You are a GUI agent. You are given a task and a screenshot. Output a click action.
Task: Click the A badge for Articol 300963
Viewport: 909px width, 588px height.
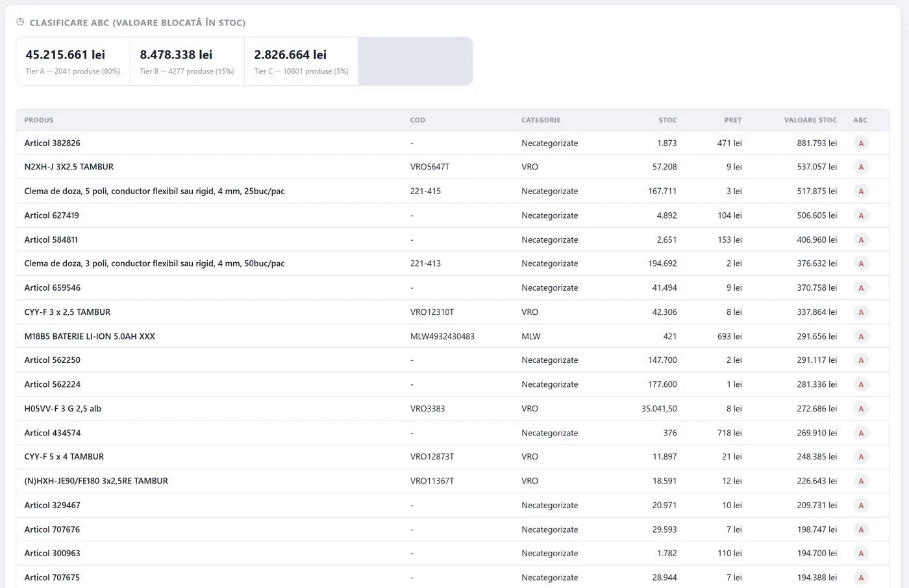pyautogui.click(x=861, y=554)
